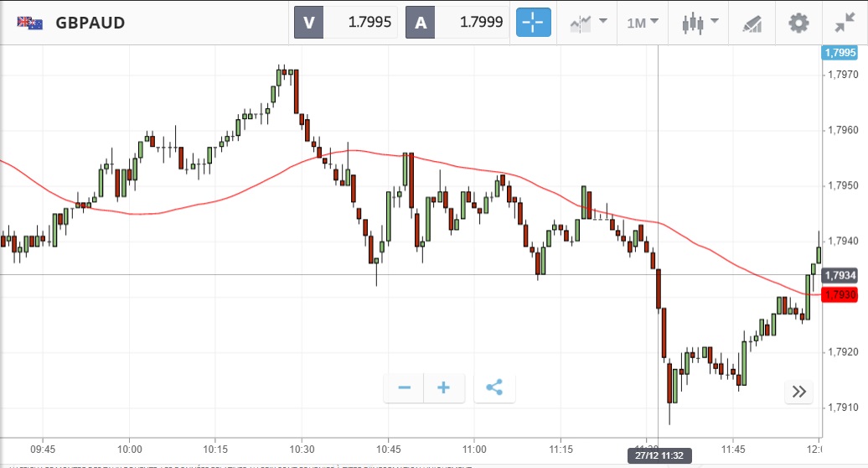Click the blue 1,7995 price label
This screenshot has width=868, height=468.
tap(840, 53)
